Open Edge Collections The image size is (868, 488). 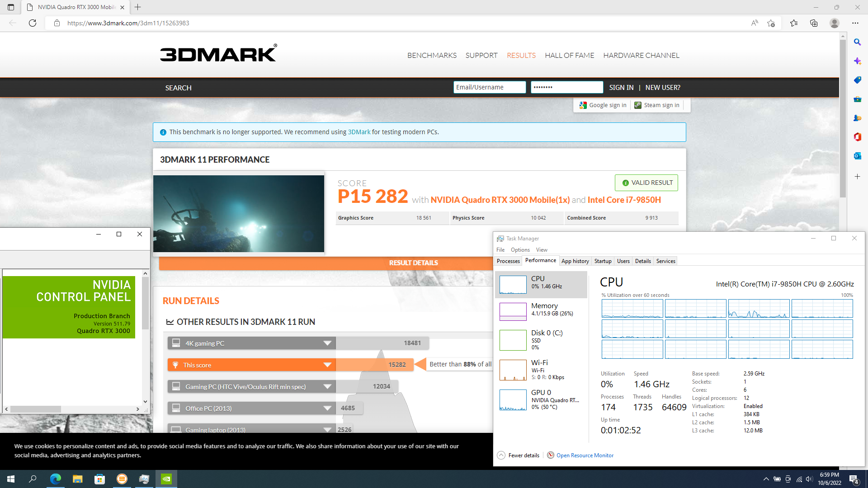coord(814,23)
